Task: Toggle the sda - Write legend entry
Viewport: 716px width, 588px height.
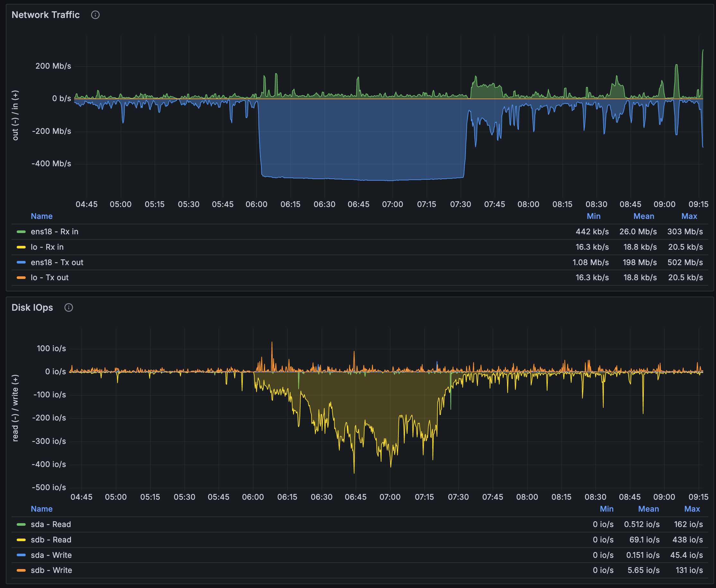Action: pos(51,555)
